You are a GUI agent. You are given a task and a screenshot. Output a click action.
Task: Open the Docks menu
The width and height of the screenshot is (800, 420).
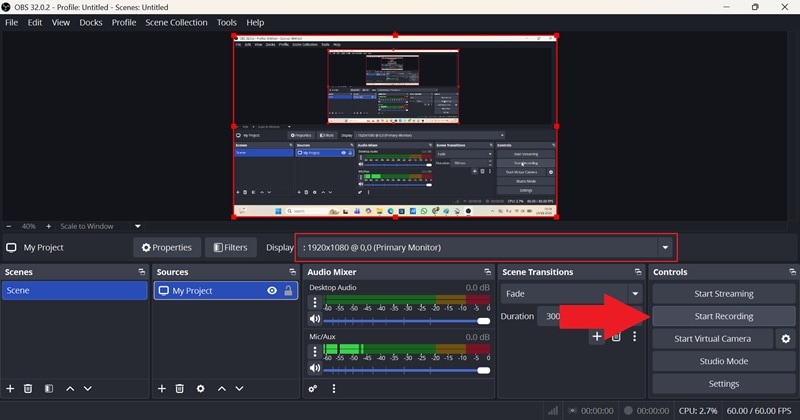(91, 22)
